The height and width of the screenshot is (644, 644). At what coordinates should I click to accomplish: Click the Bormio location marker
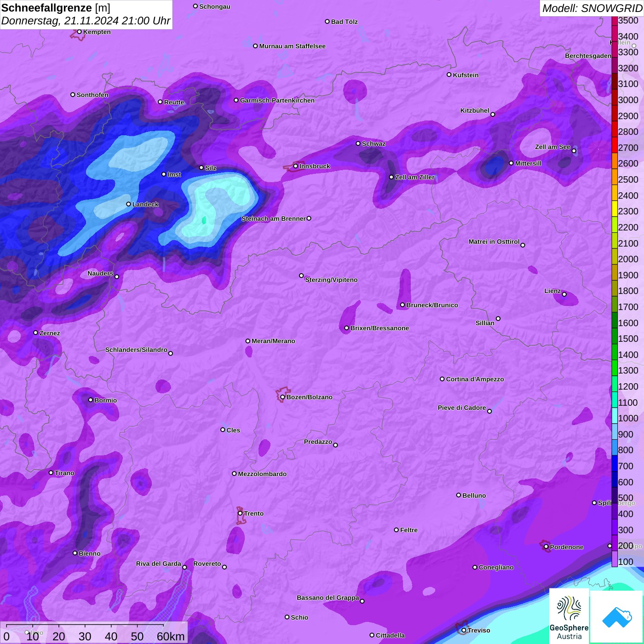91,400
